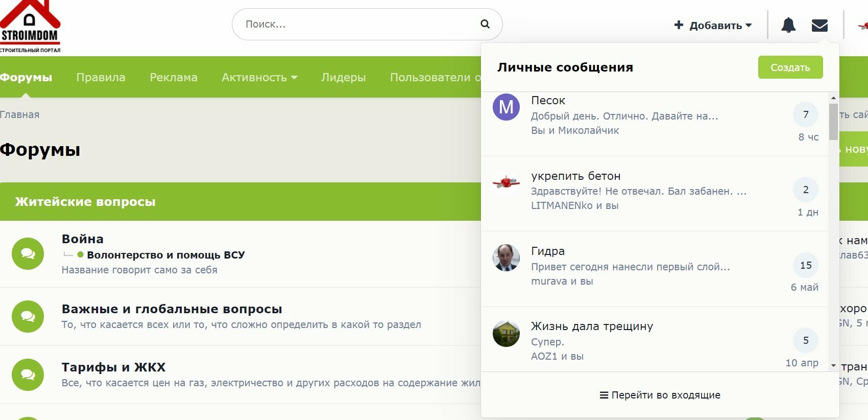Image resolution: width=868 pixels, height=420 pixels.
Task: Switch to the Лидеры tab
Action: coord(343,77)
